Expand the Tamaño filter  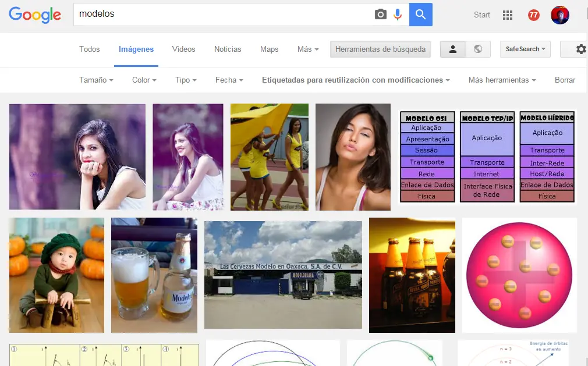coord(96,80)
